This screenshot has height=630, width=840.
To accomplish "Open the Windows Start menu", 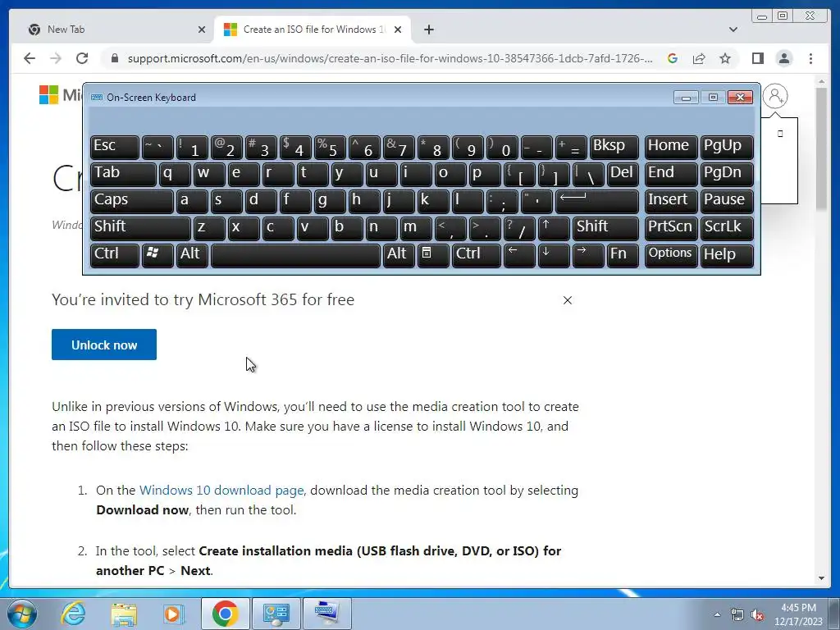I will (22, 614).
